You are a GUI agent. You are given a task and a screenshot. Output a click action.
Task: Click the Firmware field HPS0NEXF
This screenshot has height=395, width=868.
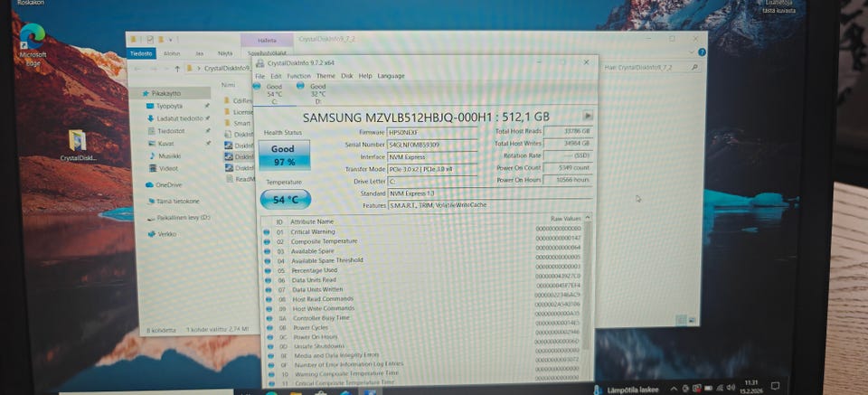[x=432, y=133]
